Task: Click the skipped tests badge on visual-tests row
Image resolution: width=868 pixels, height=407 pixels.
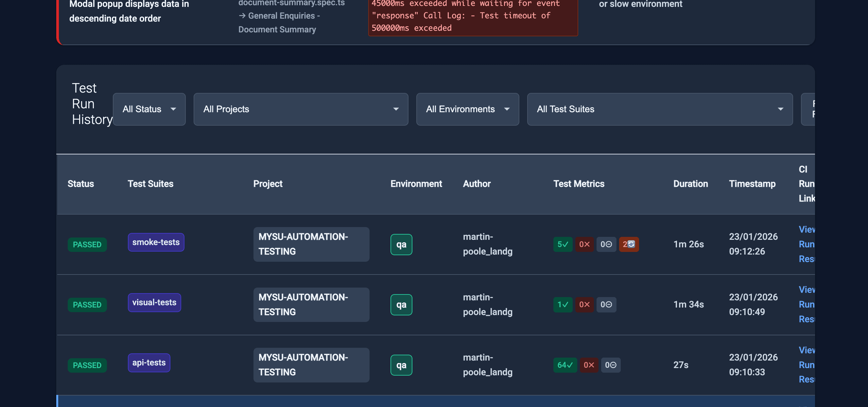Action: (x=606, y=305)
